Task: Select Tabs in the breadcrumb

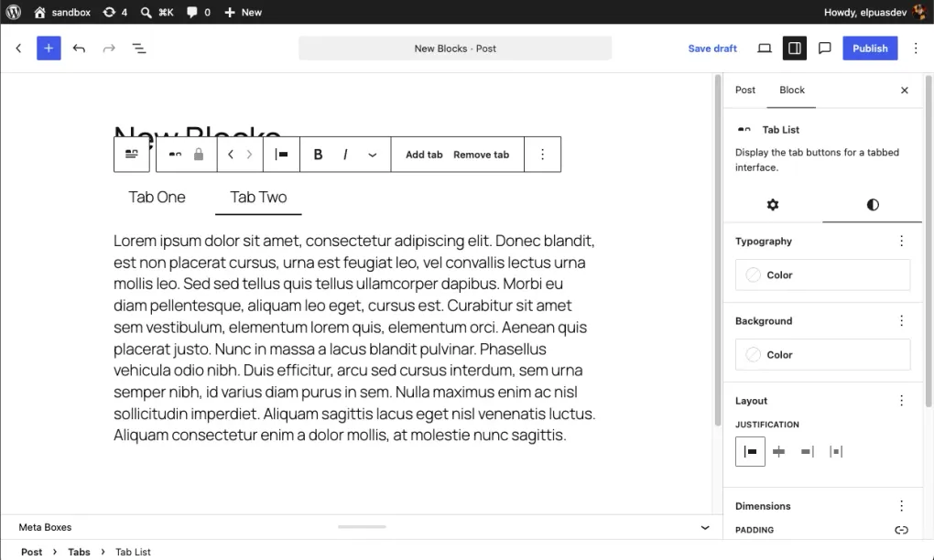Action: 79,552
